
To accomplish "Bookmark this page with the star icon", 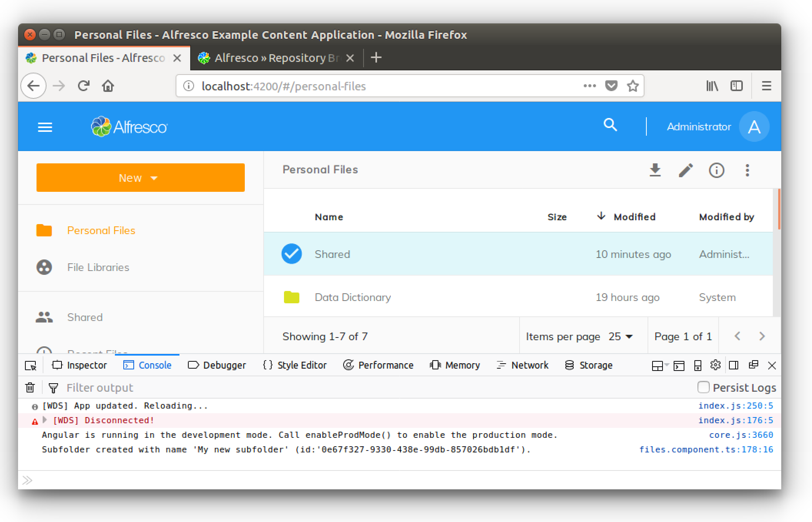I will pos(633,86).
